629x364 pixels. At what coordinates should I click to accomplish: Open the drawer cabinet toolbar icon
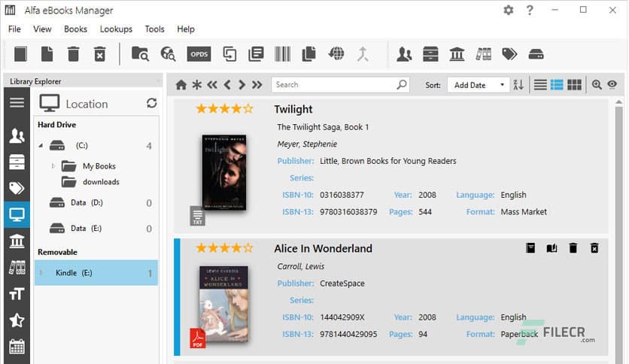[x=430, y=54]
